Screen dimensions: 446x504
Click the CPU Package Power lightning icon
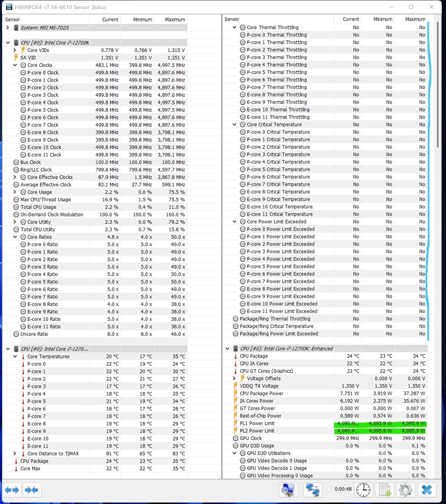[235, 393]
